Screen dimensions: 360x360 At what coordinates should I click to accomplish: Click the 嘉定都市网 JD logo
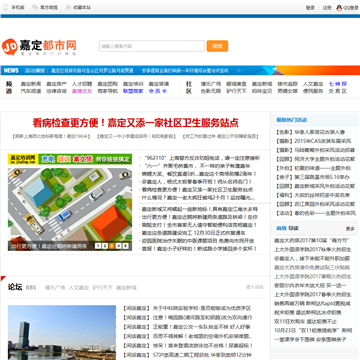click(39, 47)
